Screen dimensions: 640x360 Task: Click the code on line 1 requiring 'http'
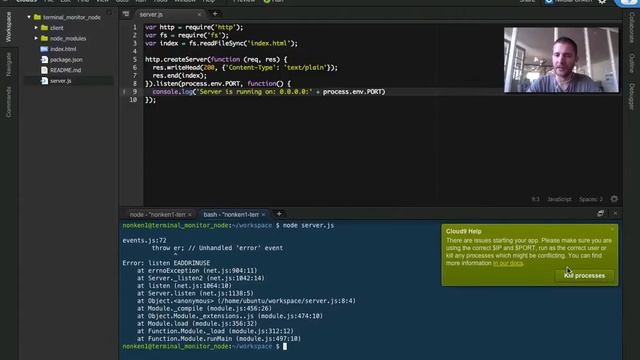(x=194, y=27)
